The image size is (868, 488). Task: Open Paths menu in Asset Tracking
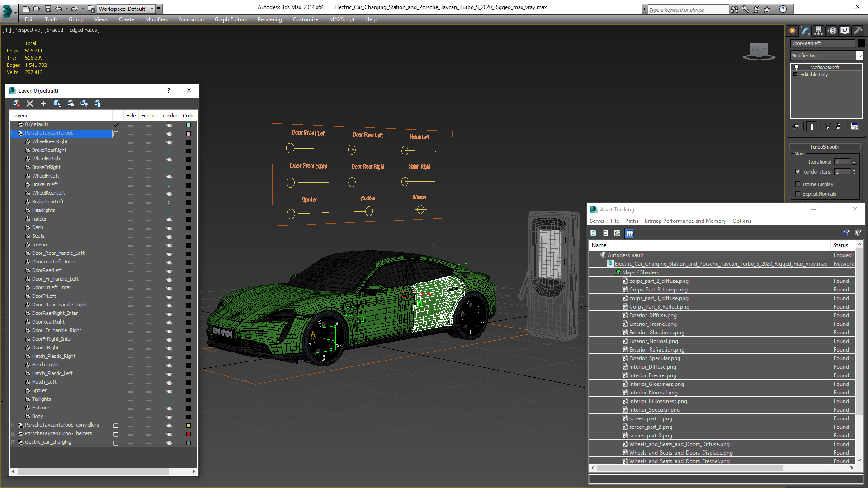pyautogui.click(x=632, y=221)
